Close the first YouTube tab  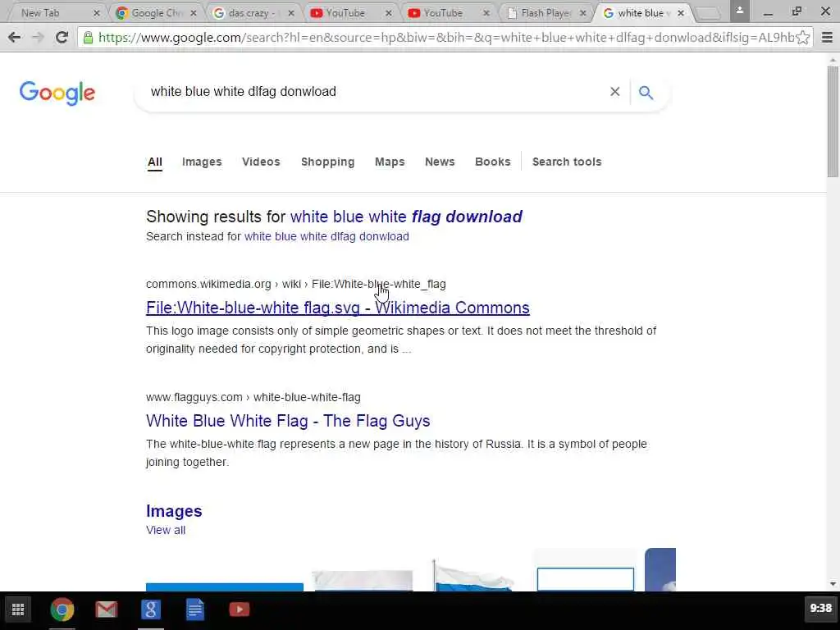388,13
